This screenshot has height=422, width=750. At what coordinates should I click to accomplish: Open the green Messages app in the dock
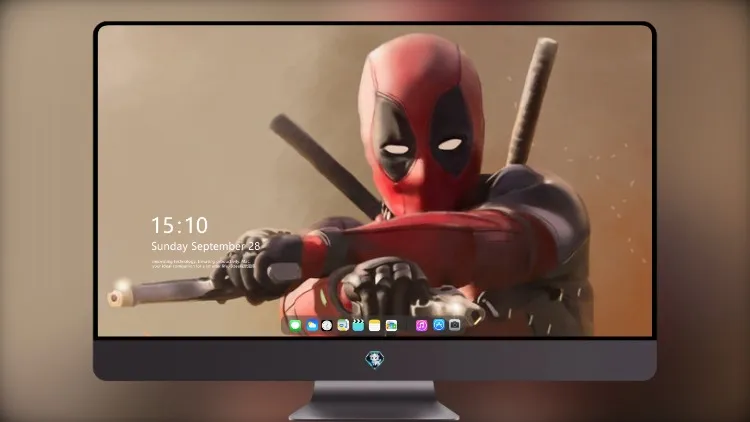[x=295, y=325]
